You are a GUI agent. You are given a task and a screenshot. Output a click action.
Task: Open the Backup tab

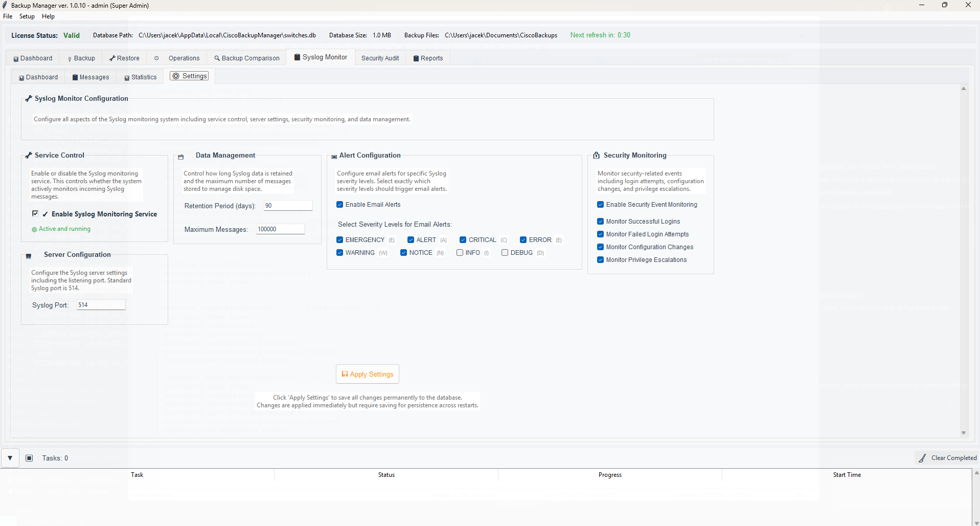click(81, 58)
